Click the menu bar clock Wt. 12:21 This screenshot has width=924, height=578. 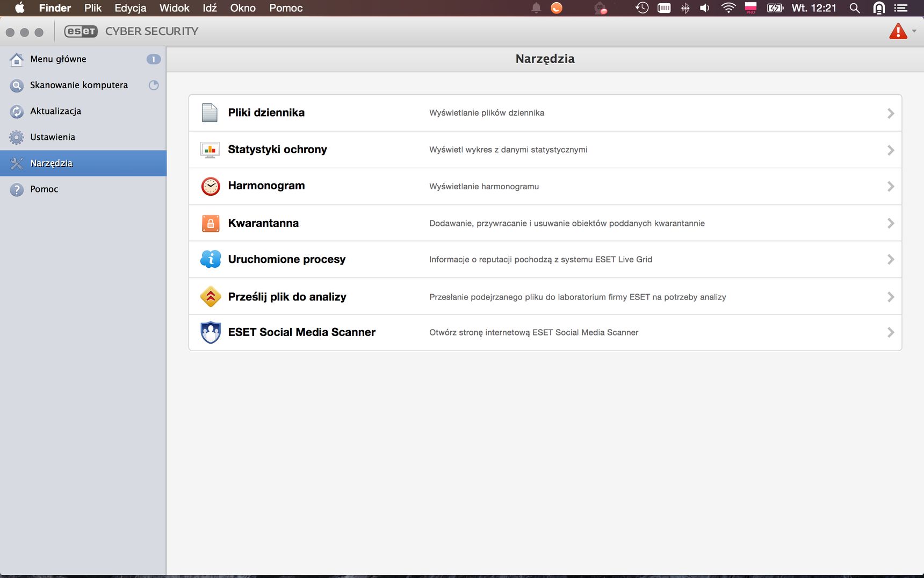tap(814, 8)
